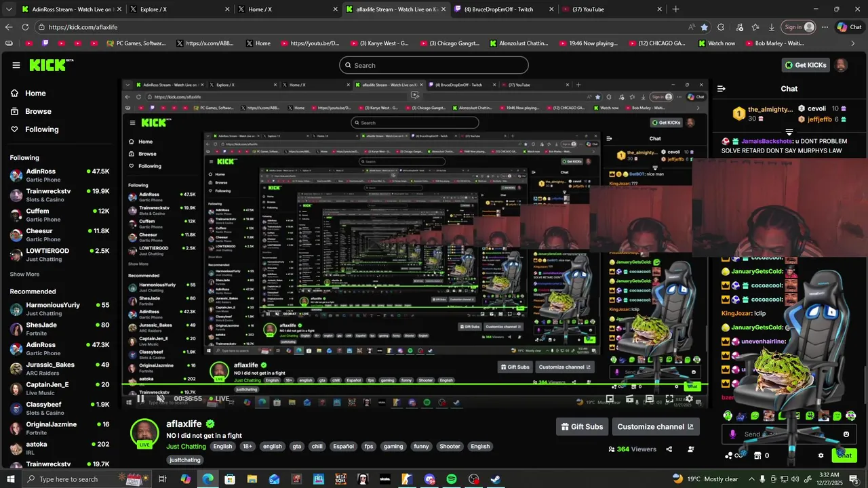This screenshot has width=868, height=488.
Task: Open mini player mode icon
Action: pyautogui.click(x=610, y=399)
